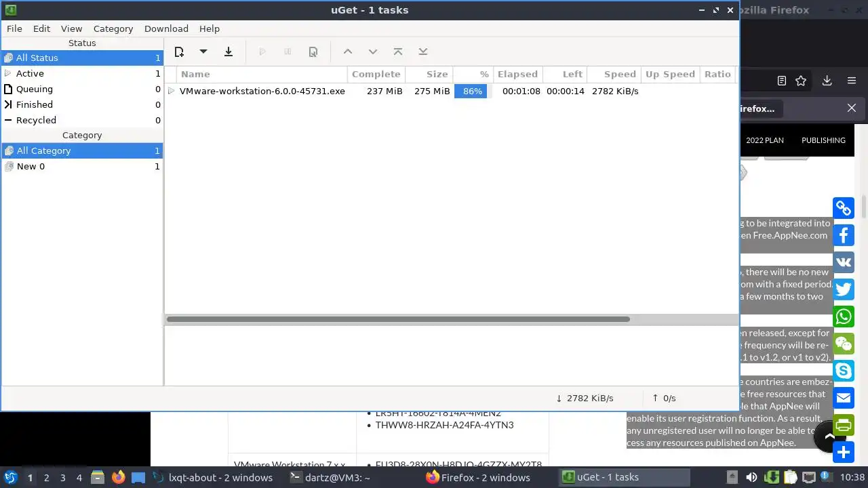Screen dimensions: 868x488
Task: Click 2022 PLAN link on the webpage
Action: (x=764, y=140)
